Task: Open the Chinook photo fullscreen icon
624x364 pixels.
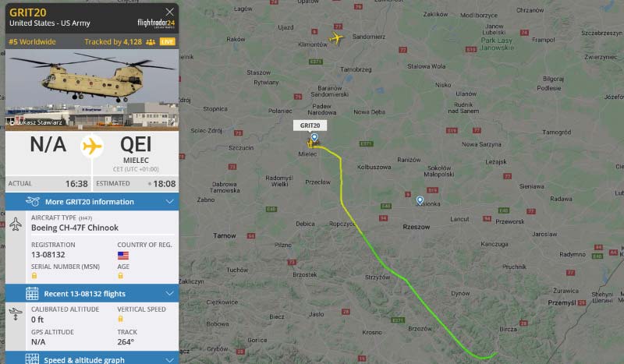Action: 172,122
